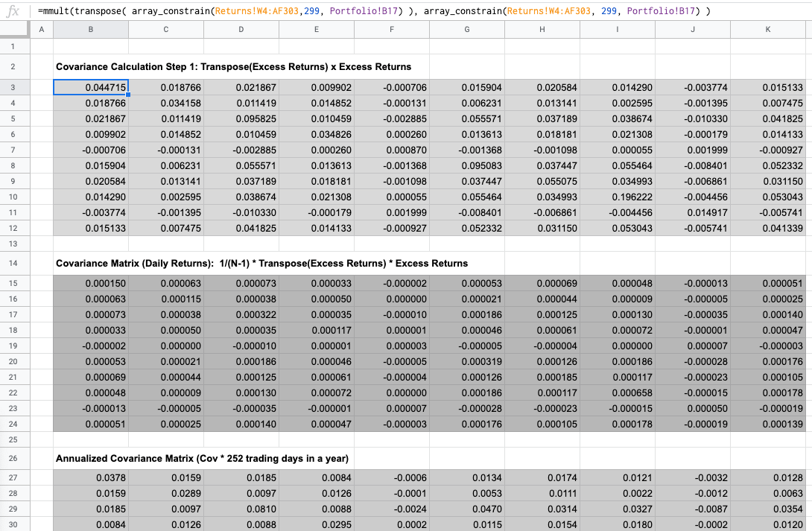Select cell with value 0.034158
Viewport: 812px width, 531px height.
(166, 103)
